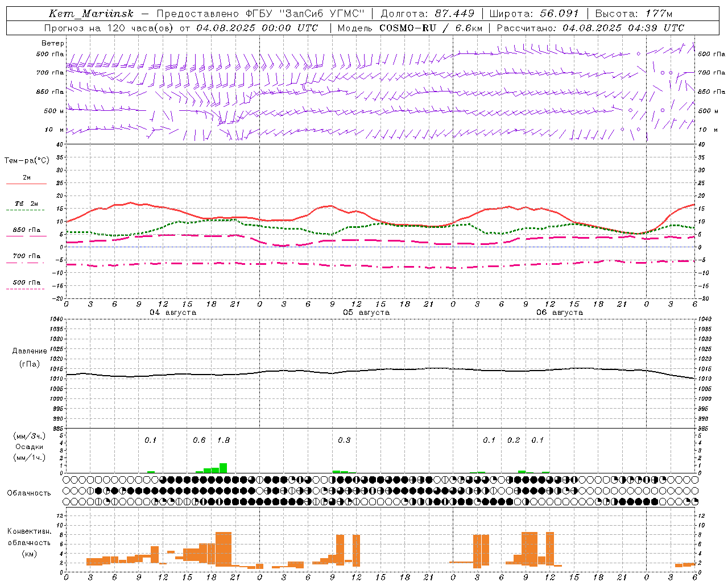The height and width of the screenshot is (582, 728).
Task: Click the Высота: 177м header value
Action: [634, 14]
